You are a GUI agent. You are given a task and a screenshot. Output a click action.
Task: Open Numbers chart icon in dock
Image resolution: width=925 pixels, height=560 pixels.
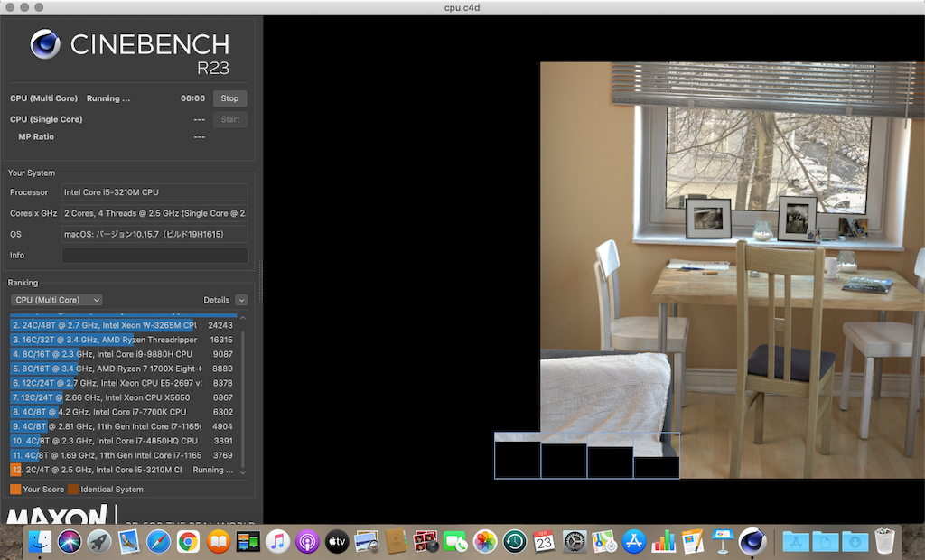[x=664, y=541]
